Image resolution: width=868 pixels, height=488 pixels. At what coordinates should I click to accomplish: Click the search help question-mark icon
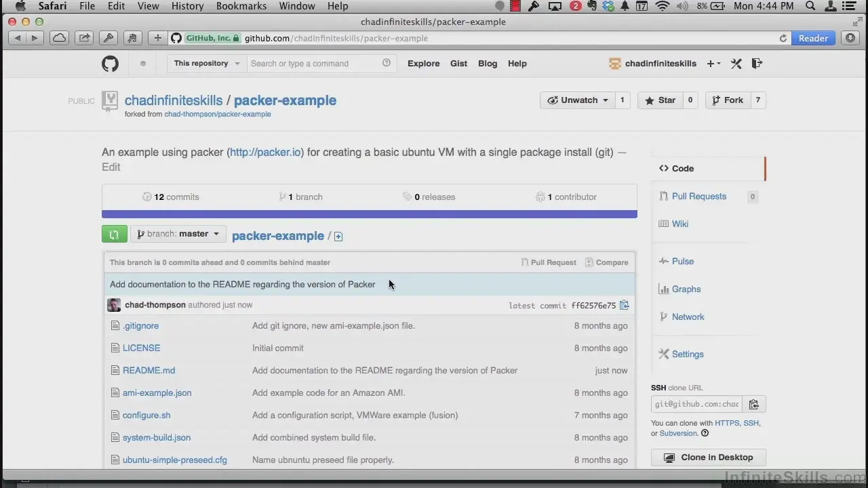click(x=387, y=63)
